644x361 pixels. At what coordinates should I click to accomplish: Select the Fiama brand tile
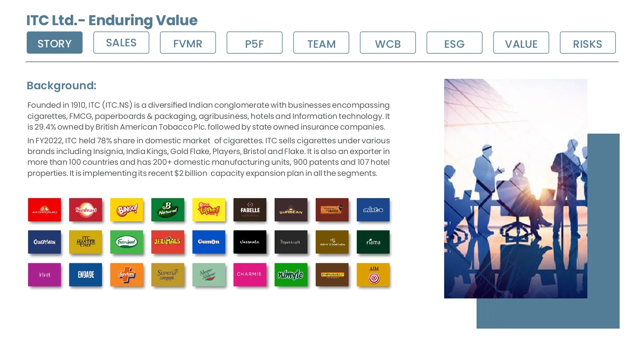(373, 242)
